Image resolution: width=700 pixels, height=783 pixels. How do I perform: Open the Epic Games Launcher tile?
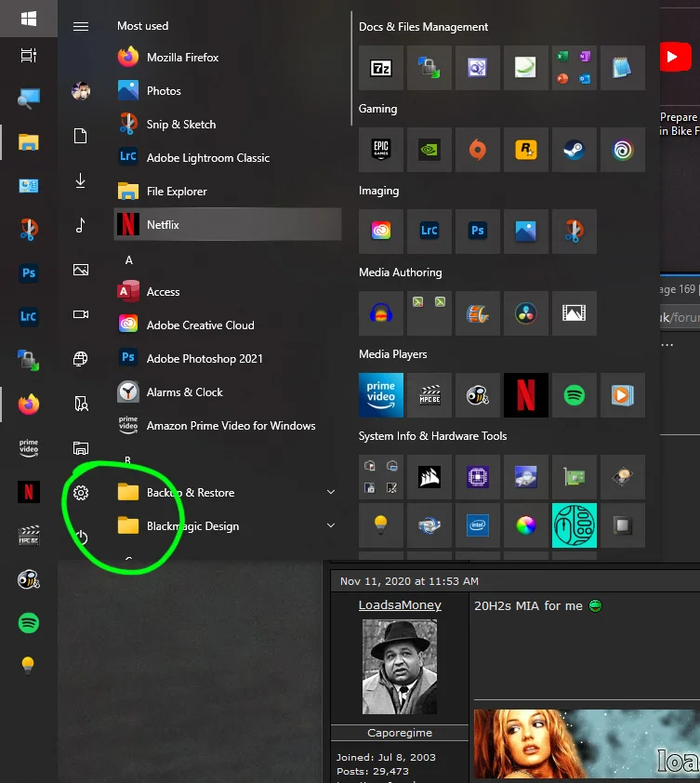(x=381, y=150)
